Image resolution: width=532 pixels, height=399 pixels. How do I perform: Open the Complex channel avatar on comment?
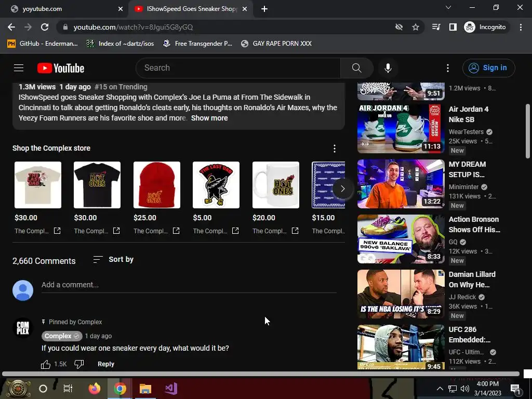23,328
